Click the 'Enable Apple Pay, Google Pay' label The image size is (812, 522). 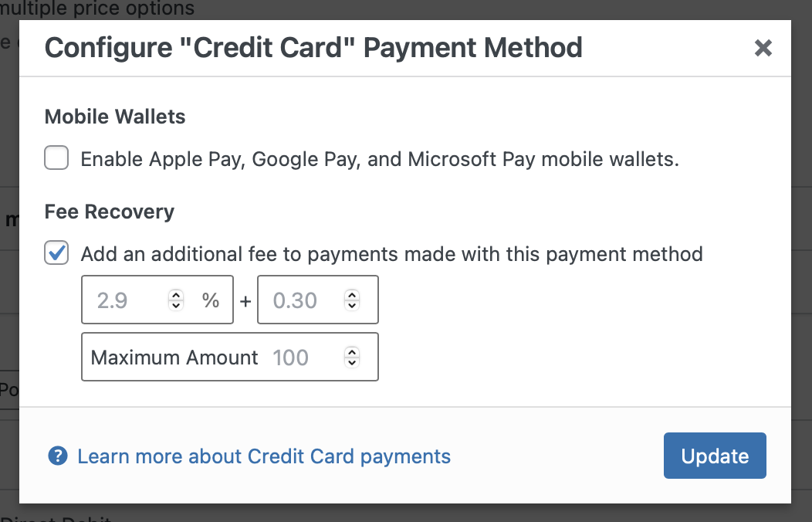click(x=379, y=160)
